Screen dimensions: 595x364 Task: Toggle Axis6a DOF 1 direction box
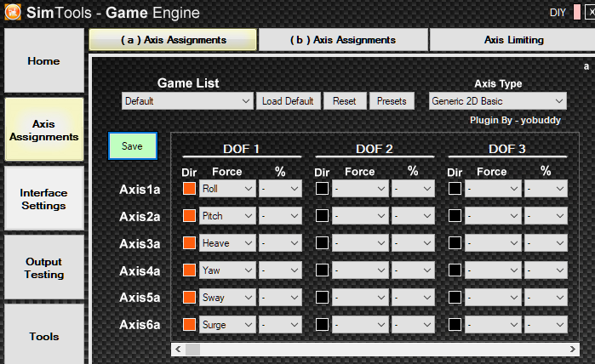click(x=189, y=325)
